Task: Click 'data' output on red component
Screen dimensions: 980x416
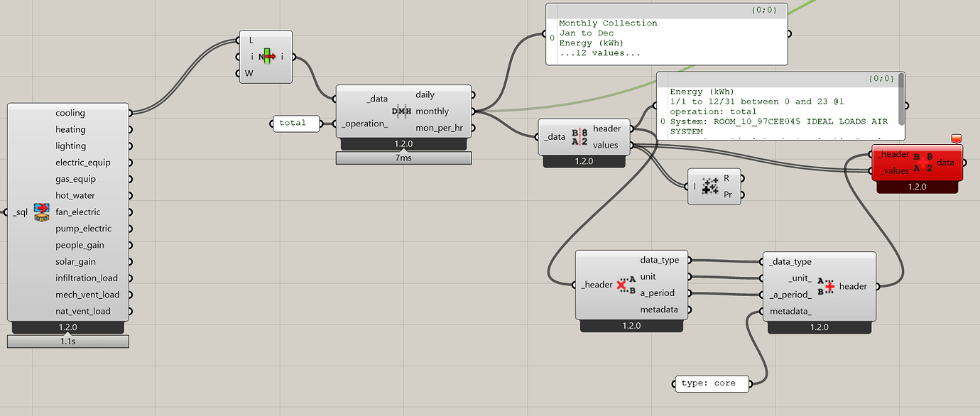Action: tap(945, 163)
